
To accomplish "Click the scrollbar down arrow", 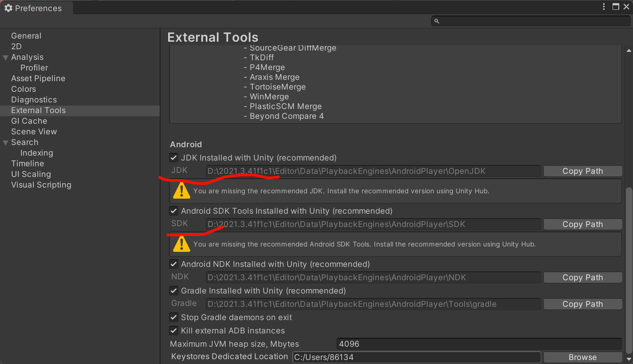I will click(629, 359).
